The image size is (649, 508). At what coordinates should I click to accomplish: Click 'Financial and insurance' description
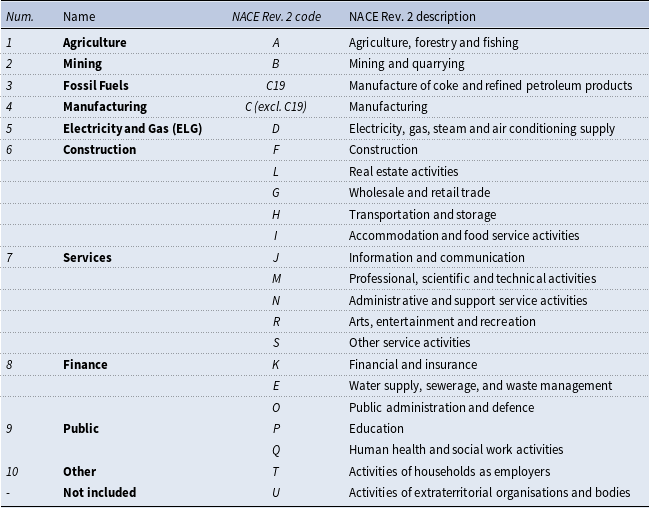pyautogui.click(x=413, y=364)
